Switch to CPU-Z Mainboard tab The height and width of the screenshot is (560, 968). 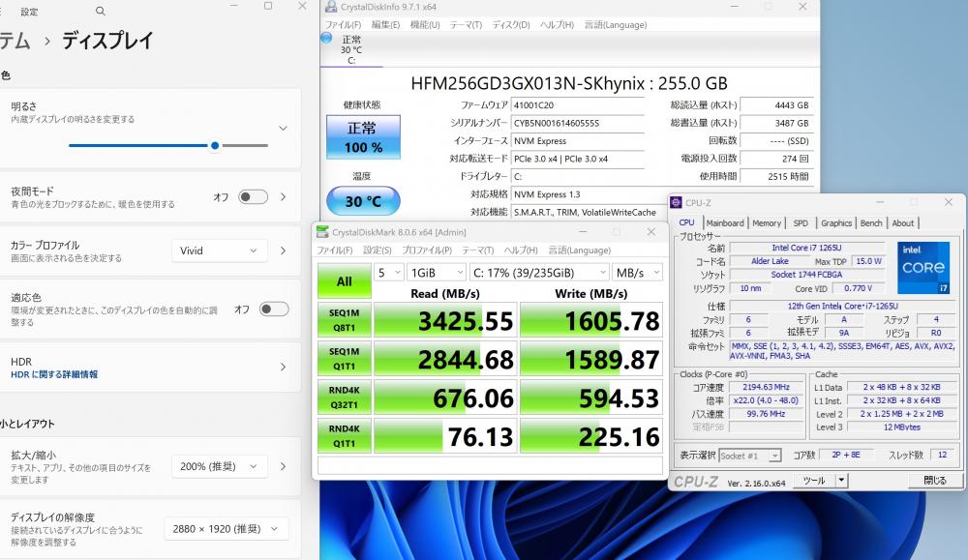coord(725,222)
